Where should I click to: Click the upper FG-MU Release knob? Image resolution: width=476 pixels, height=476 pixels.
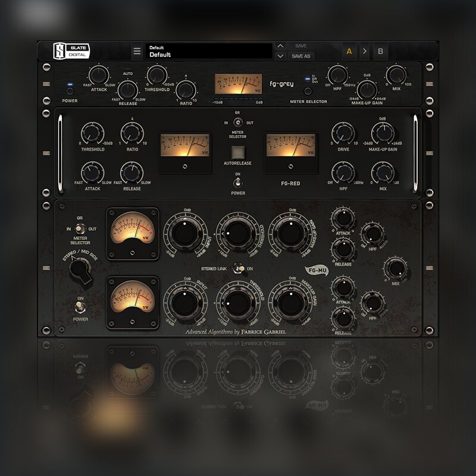pyautogui.click(x=343, y=249)
